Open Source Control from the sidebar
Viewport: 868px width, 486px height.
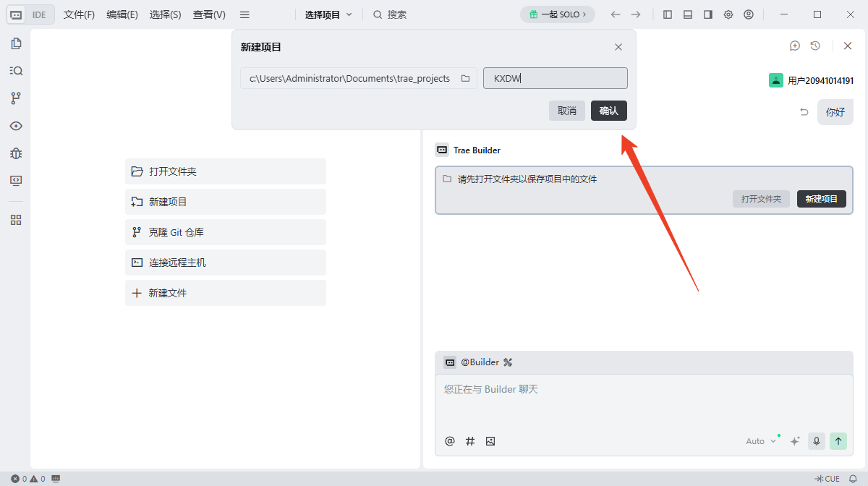tap(16, 98)
